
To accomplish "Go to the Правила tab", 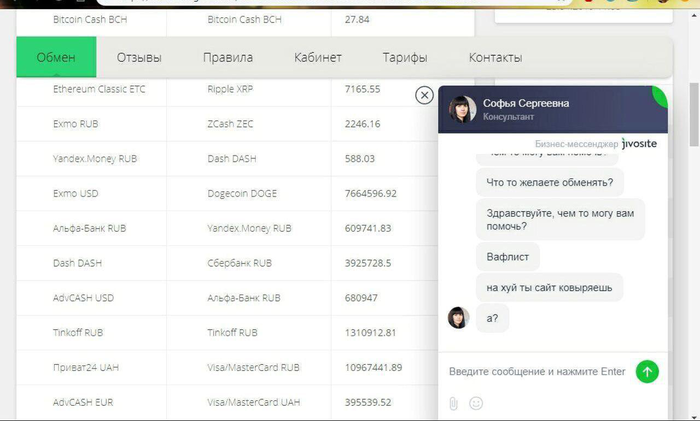I will point(227,57).
